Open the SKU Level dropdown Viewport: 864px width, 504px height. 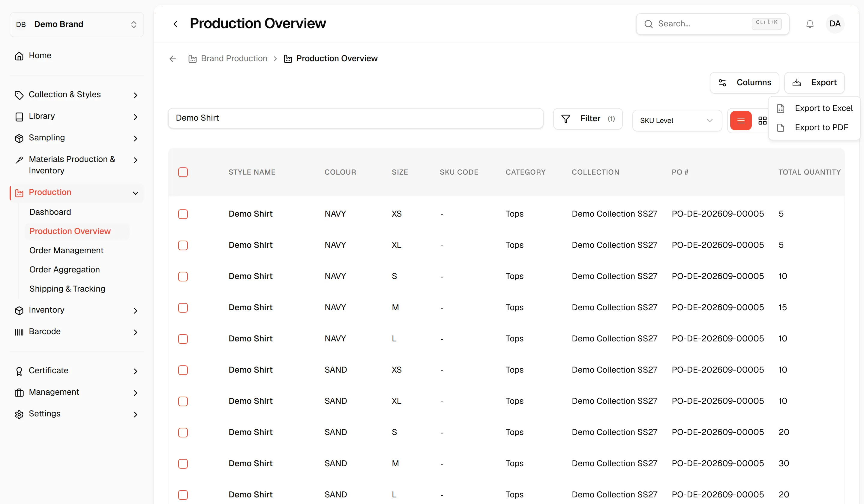pyautogui.click(x=677, y=121)
